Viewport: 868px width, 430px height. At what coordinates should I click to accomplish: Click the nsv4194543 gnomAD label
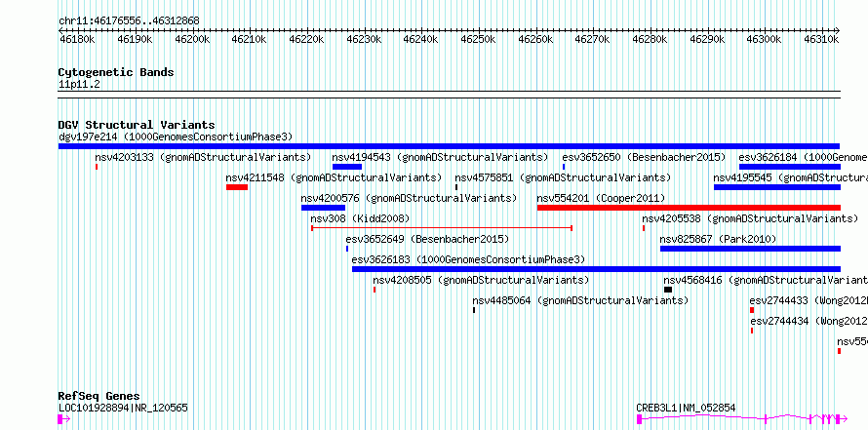440,157
